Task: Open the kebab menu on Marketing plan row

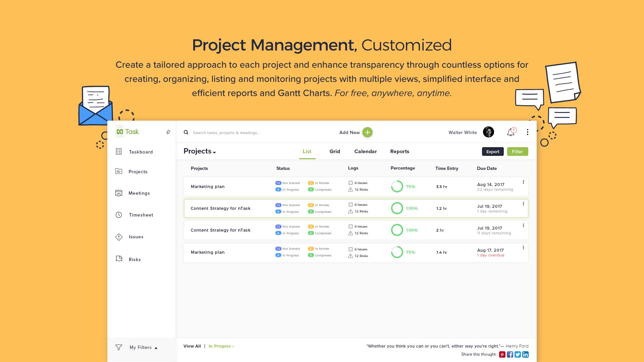Action: (523, 182)
